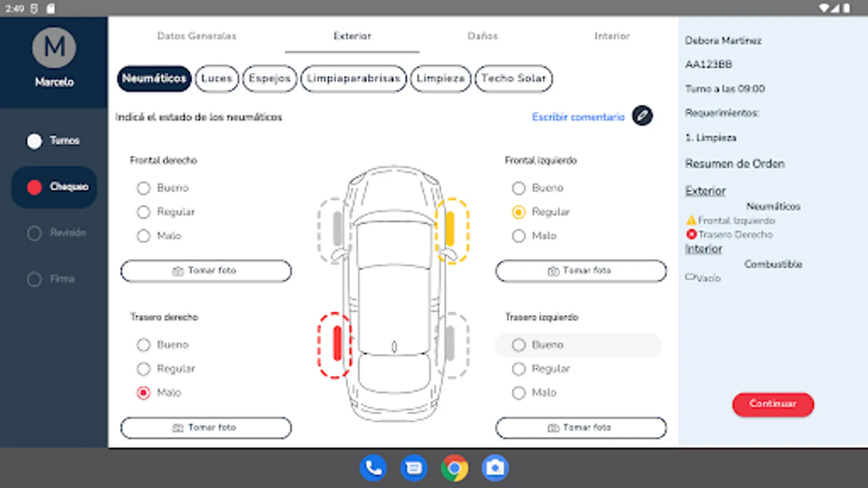
Task: Tap Tomar foto for Frontal derecho
Action: tap(206, 271)
